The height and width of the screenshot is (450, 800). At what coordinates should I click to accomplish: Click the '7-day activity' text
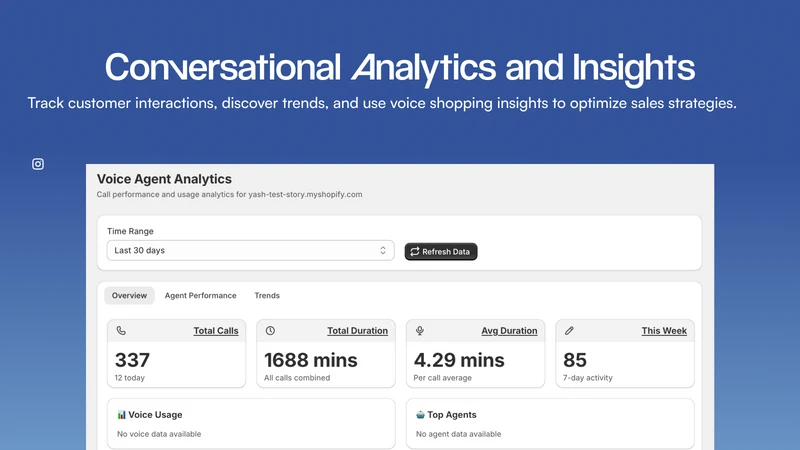tap(588, 378)
